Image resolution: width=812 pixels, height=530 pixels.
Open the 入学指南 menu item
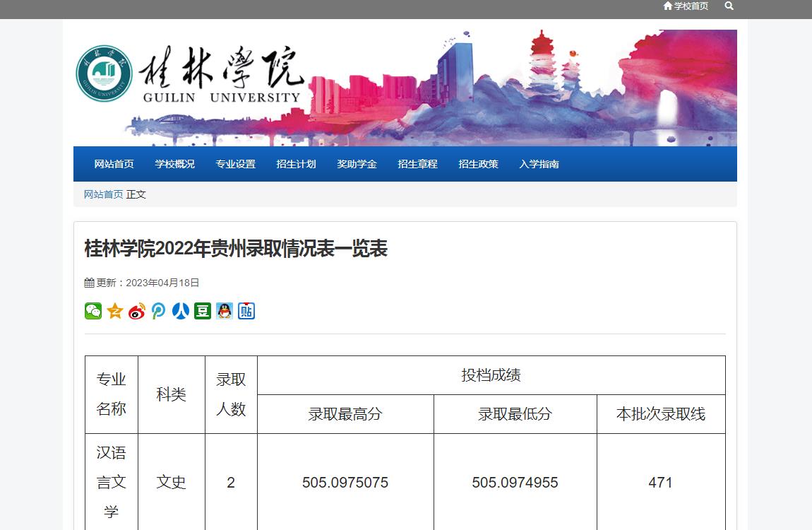(x=539, y=164)
